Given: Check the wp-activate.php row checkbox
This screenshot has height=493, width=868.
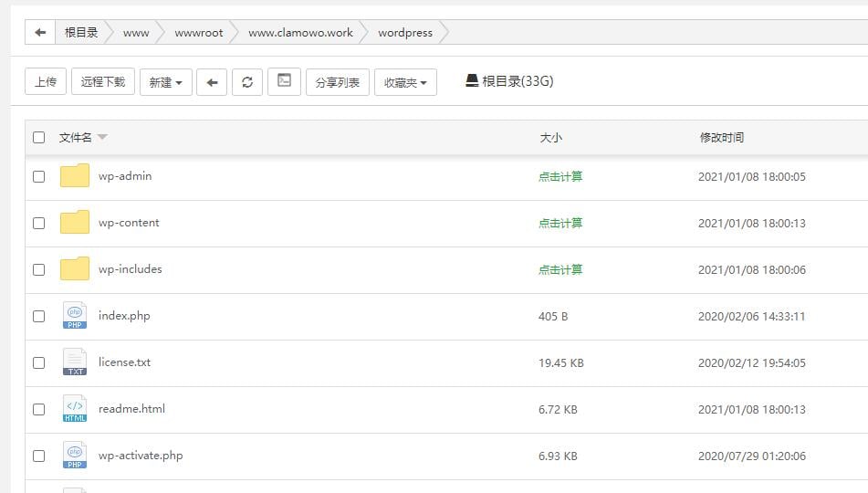Looking at the screenshot, I should [x=38, y=456].
